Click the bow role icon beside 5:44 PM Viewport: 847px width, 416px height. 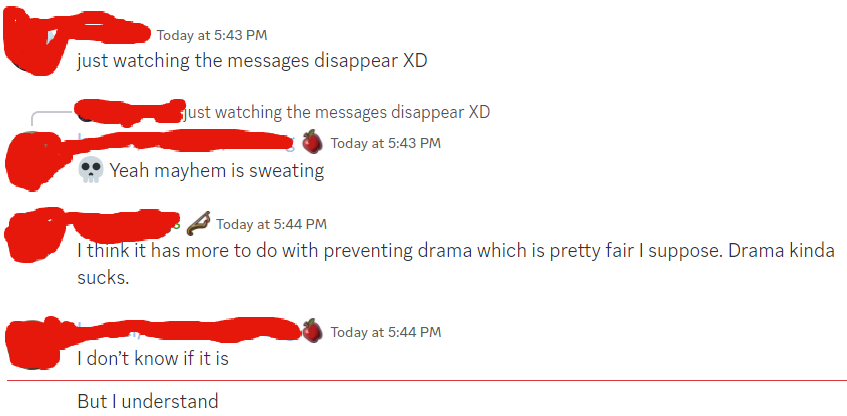[198, 224]
